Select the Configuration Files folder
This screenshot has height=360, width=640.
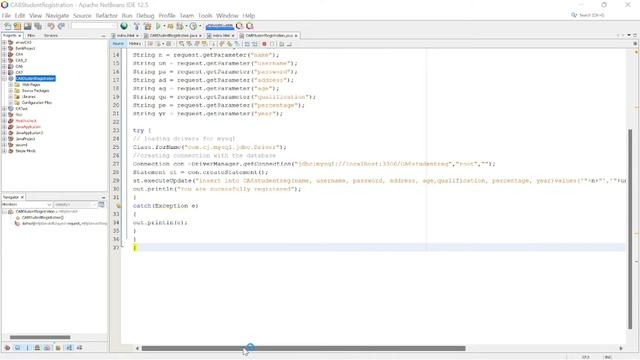[36, 102]
